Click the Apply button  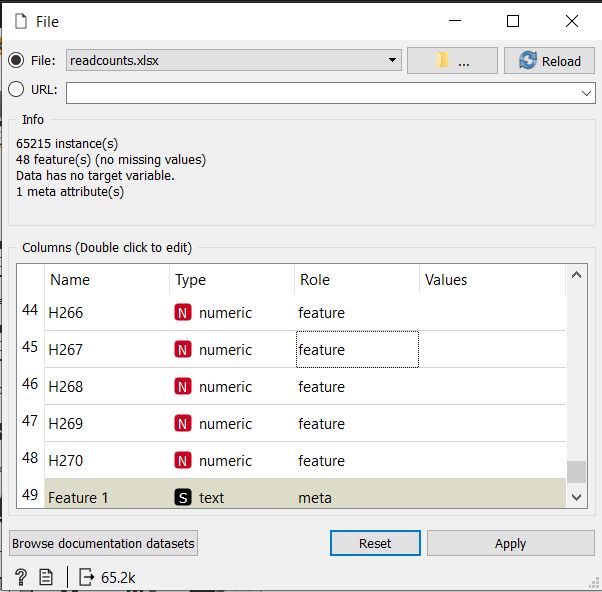click(x=511, y=543)
